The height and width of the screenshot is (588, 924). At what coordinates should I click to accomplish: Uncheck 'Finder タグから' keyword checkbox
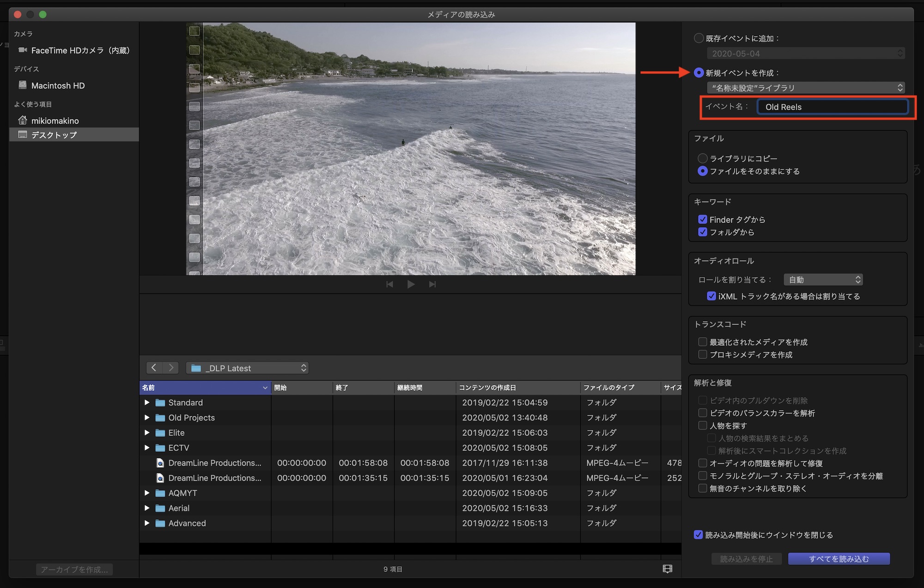click(702, 219)
